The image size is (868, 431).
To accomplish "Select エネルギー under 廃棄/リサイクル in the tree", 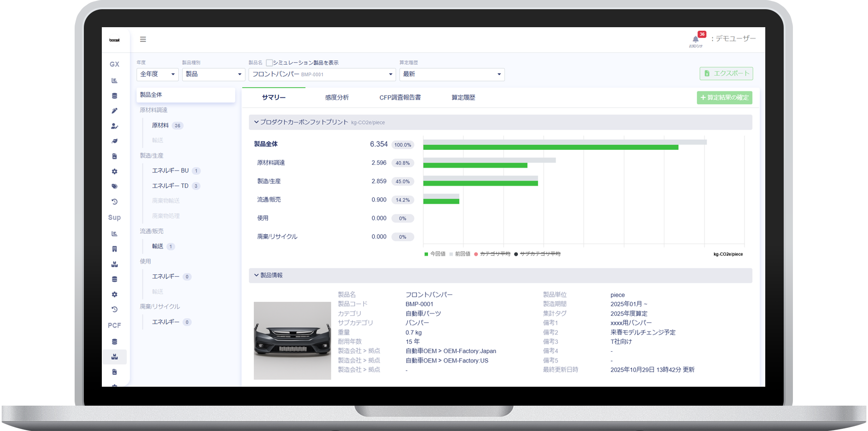I will pyautogui.click(x=171, y=322).
